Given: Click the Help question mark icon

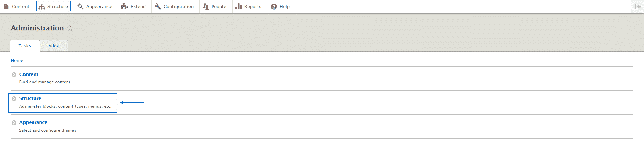Looking at the screenshot, I should click(x=274, y=7).
